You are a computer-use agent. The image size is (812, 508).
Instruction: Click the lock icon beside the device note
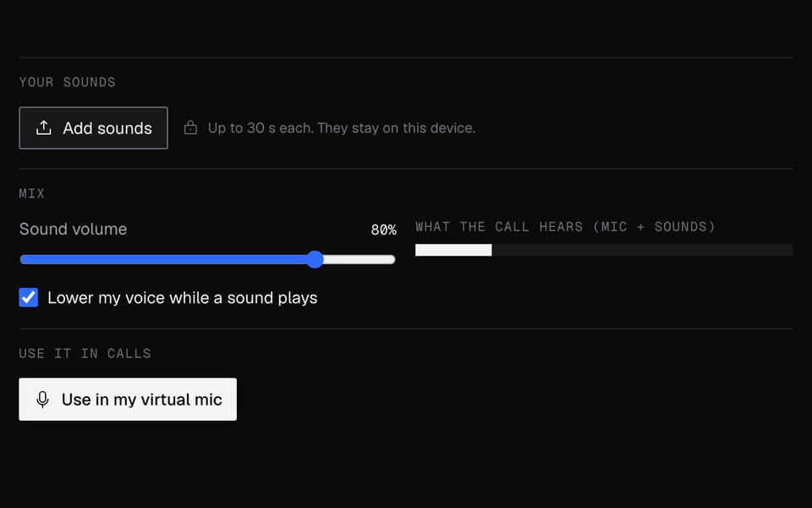click(190, 128)
